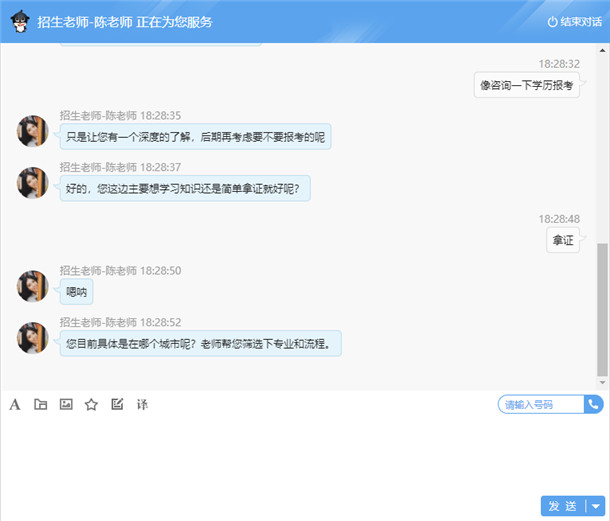The image size is (610, 521).
Task: Click avatar beside 18:28:35 message
Action: tap(32, 131)
